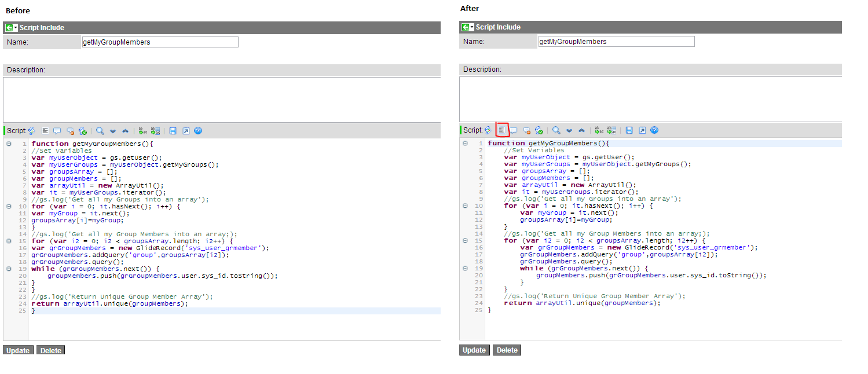Click line 8 it = myUserGroups.iterator in Before panel
This screenshot has width=868, height=374.
point(99,192)
